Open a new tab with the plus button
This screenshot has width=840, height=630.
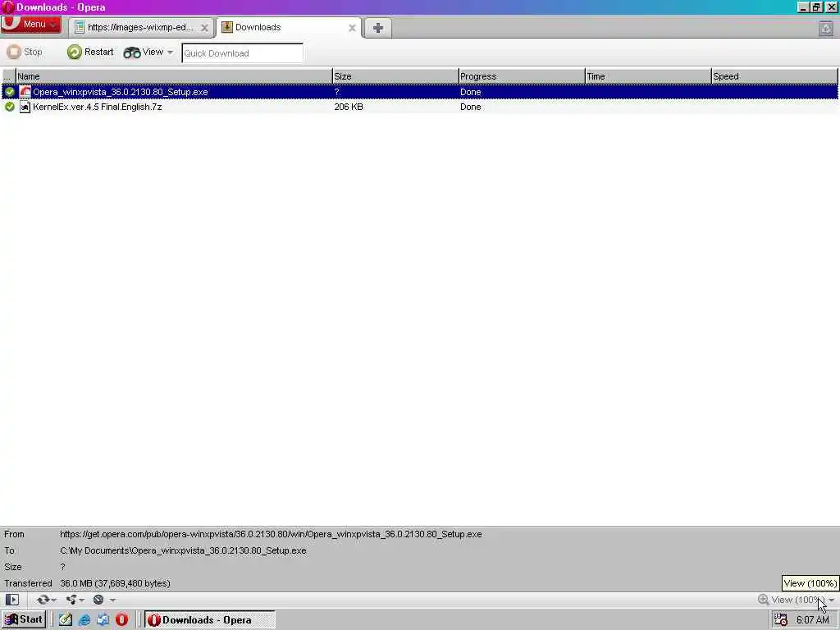pyautogui.click(x=377, y=28)
